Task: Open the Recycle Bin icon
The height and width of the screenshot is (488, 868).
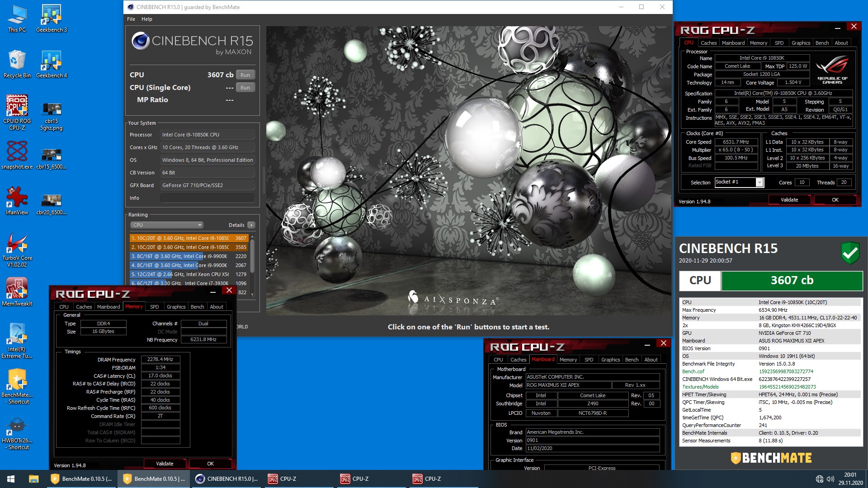Action: pyautogui.click(x=17, y=64)
